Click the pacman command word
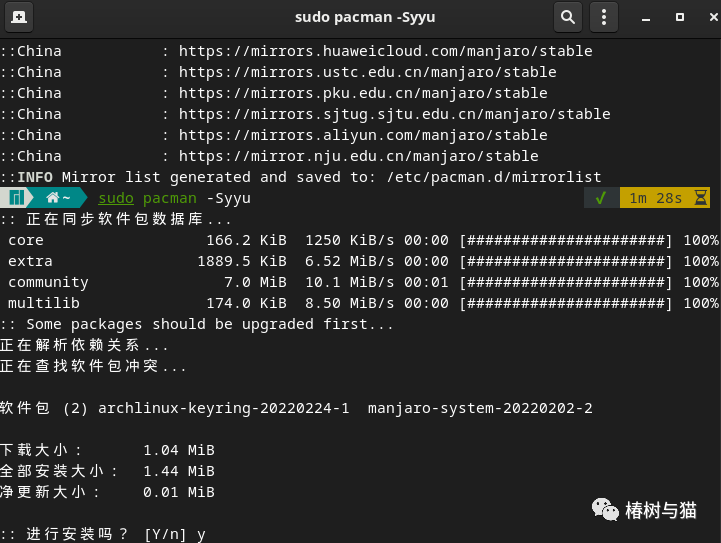 (x=170, y=198)
